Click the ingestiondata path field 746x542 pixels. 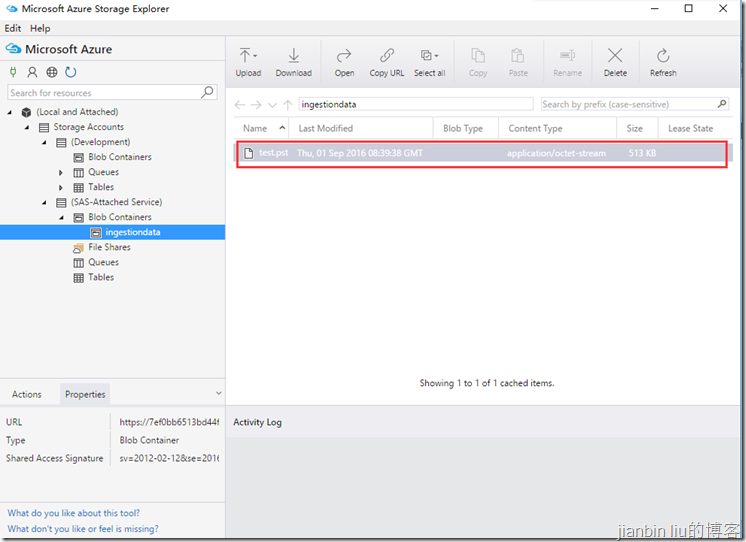tap(416, 104)
